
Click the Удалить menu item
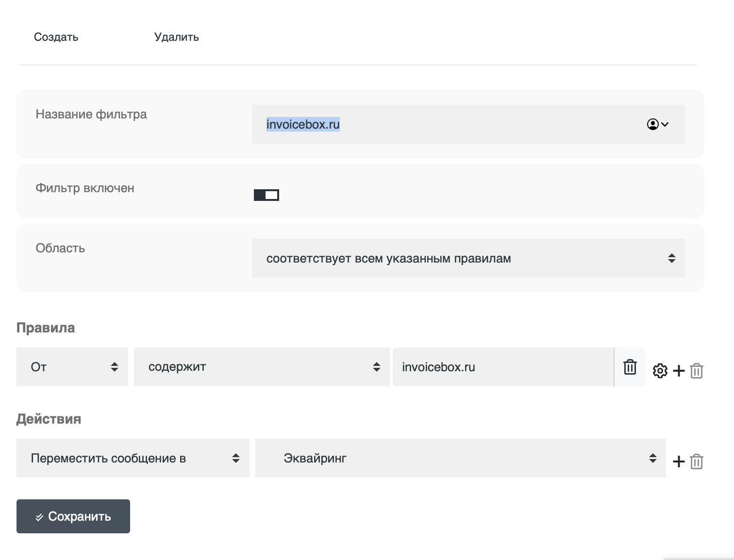click(176, 37)
